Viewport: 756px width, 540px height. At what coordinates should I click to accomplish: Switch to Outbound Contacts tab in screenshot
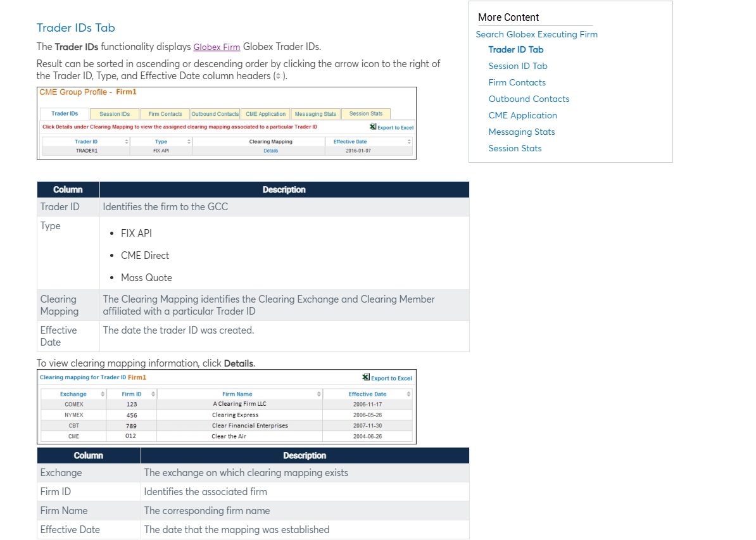[215, 115]
